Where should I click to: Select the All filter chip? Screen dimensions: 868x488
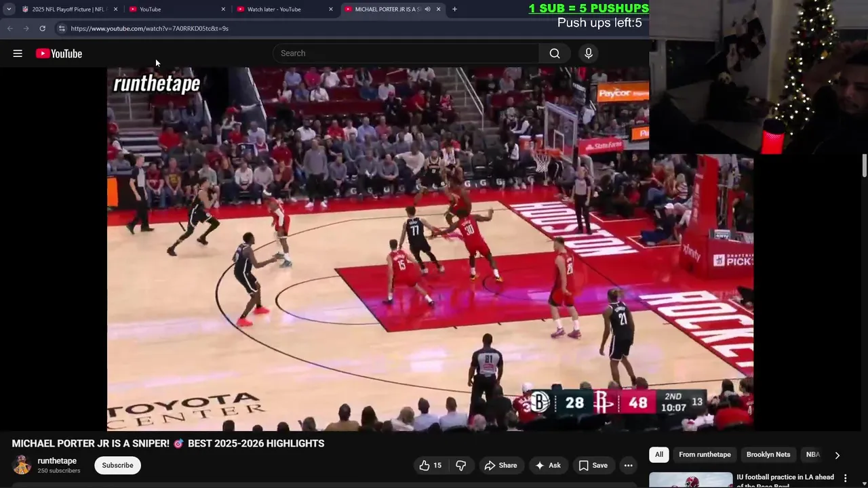click(659, 455)
